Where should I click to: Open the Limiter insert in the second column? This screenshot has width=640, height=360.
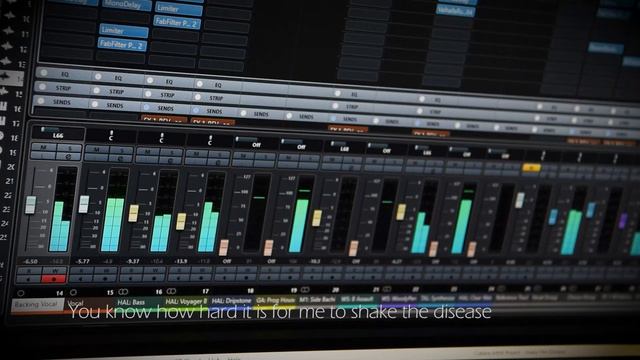coord(124,31)
